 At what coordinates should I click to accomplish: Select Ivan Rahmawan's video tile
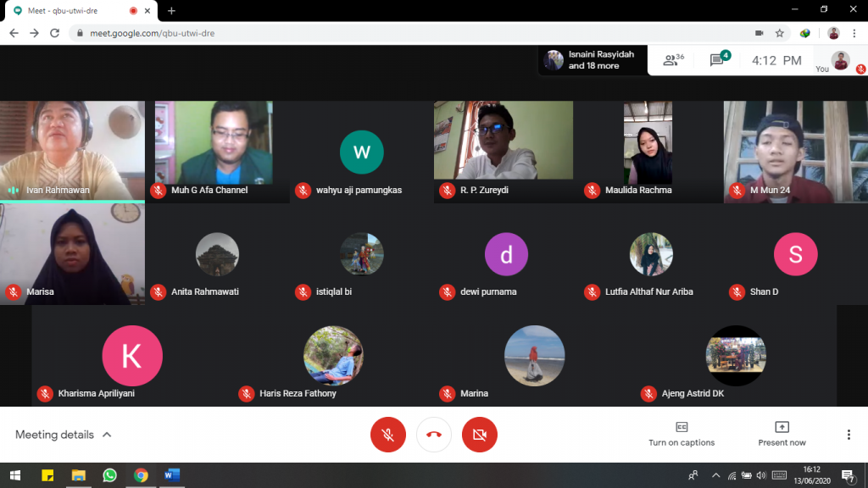(72, 151)
